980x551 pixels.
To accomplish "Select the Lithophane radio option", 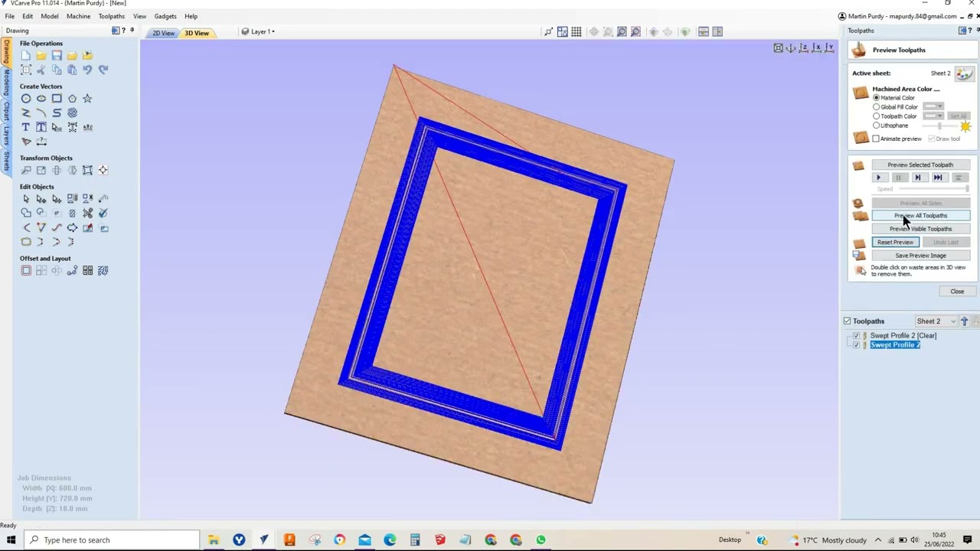I will pyautogui.click(x=877, y=126).
